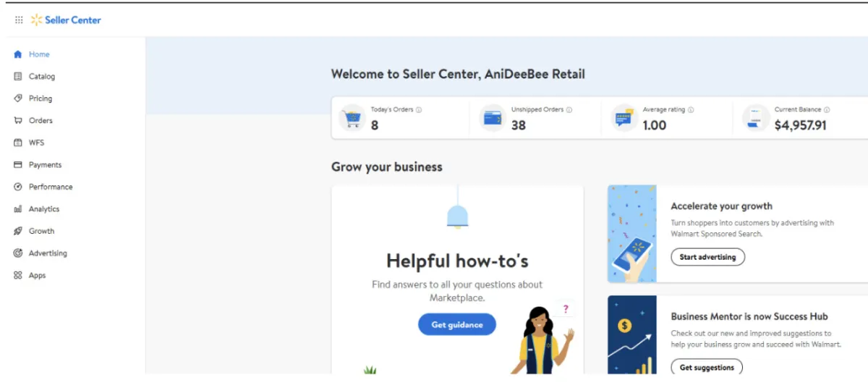
Task: Click the Grow your business heading
Action: tap(387, 167)
